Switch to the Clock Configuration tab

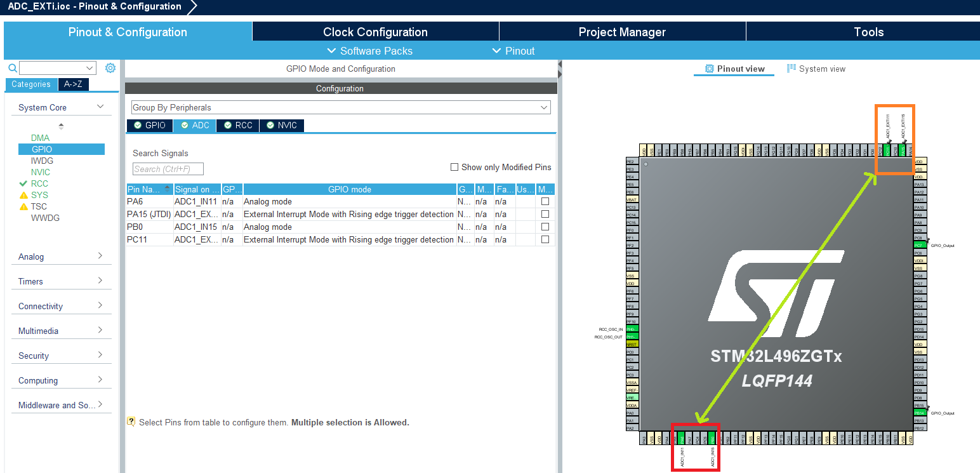[374, 31]
